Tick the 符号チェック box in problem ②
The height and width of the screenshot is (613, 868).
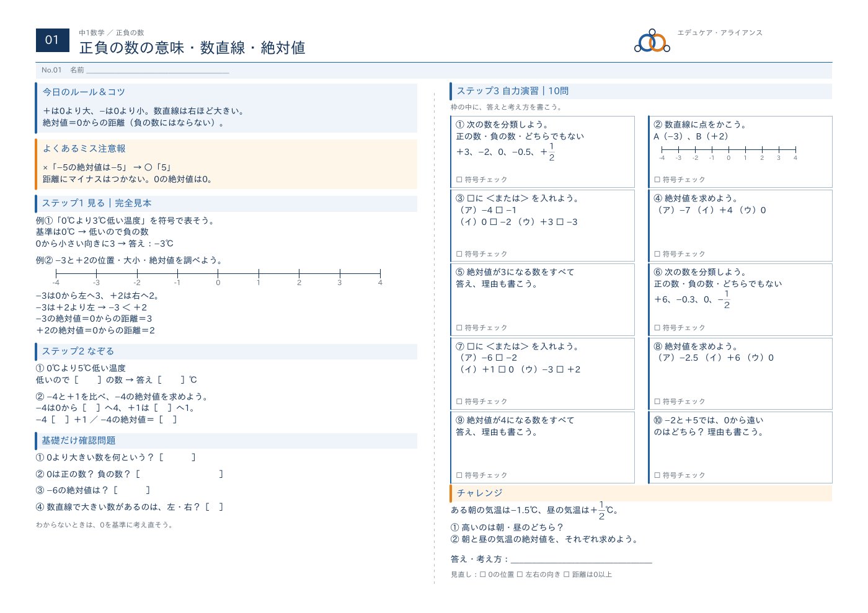point(657,180)
